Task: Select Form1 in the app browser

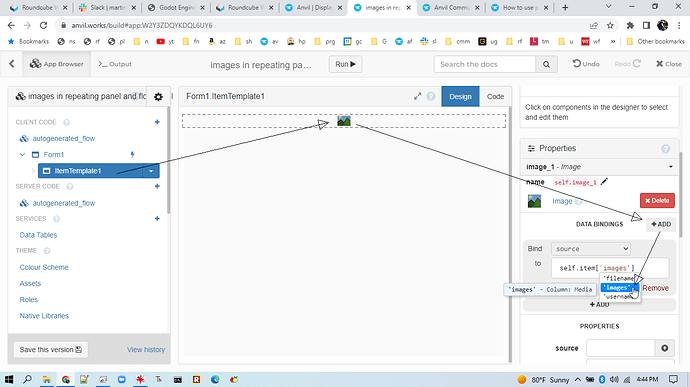Action: click(x=54, y=155)
